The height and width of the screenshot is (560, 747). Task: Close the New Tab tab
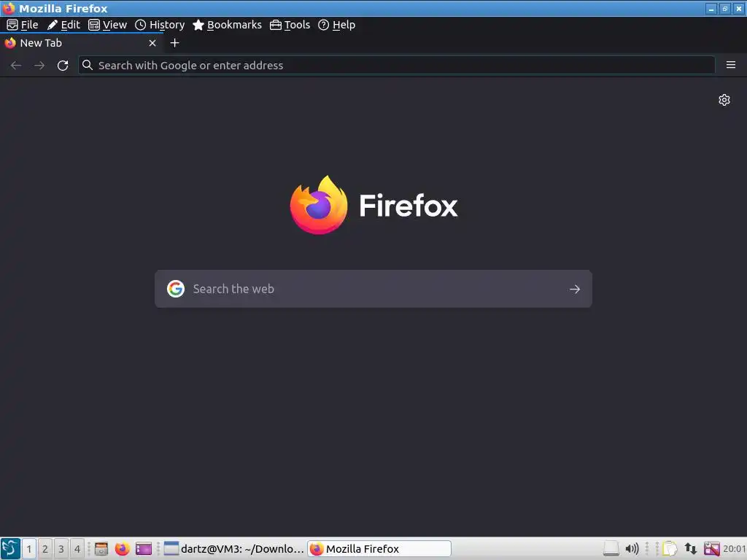tap(152, 43)
